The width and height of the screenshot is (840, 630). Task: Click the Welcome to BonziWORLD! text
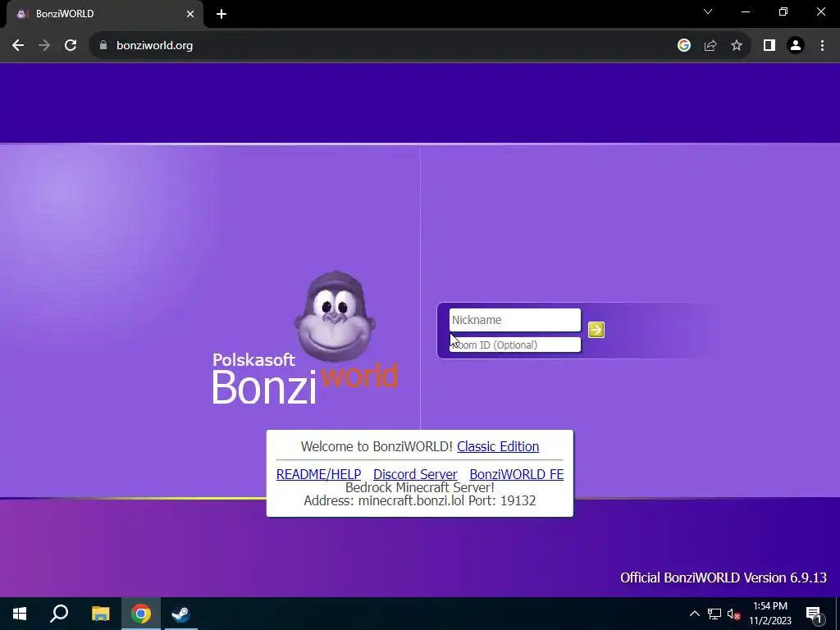click(377, 446)
